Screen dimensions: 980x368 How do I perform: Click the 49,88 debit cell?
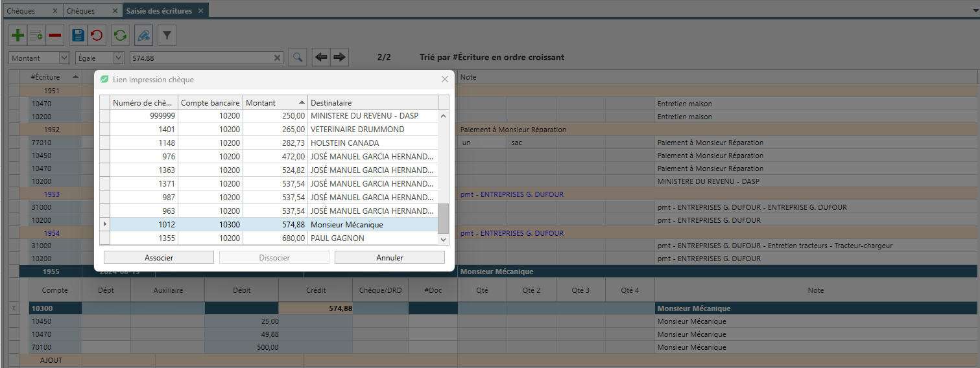coord(241,334)
